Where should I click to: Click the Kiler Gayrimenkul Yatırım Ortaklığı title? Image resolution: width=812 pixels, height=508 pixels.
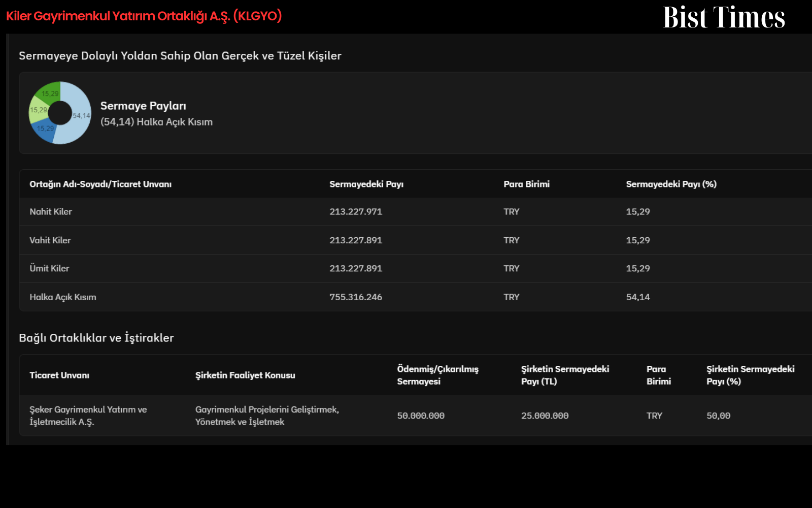tap(144, 16)
